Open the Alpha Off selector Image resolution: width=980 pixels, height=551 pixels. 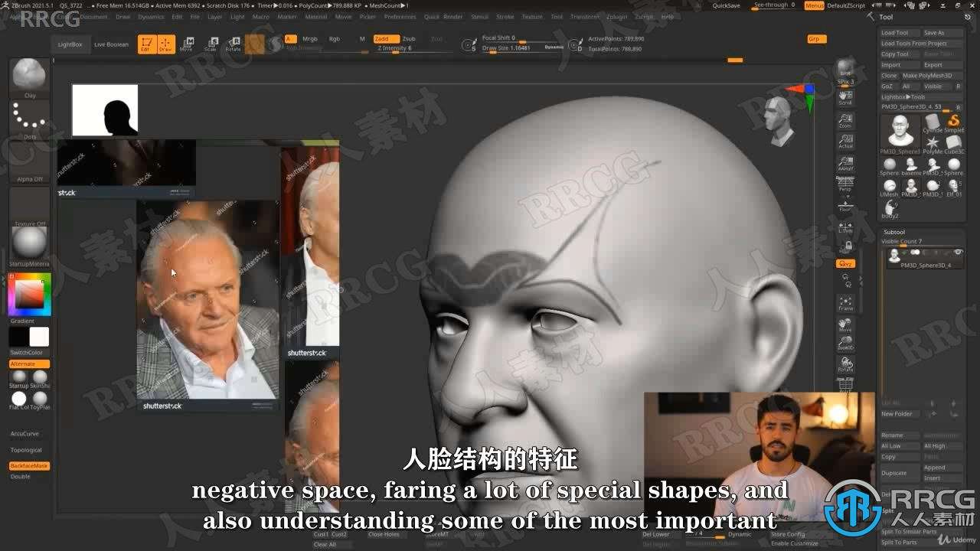30,163
